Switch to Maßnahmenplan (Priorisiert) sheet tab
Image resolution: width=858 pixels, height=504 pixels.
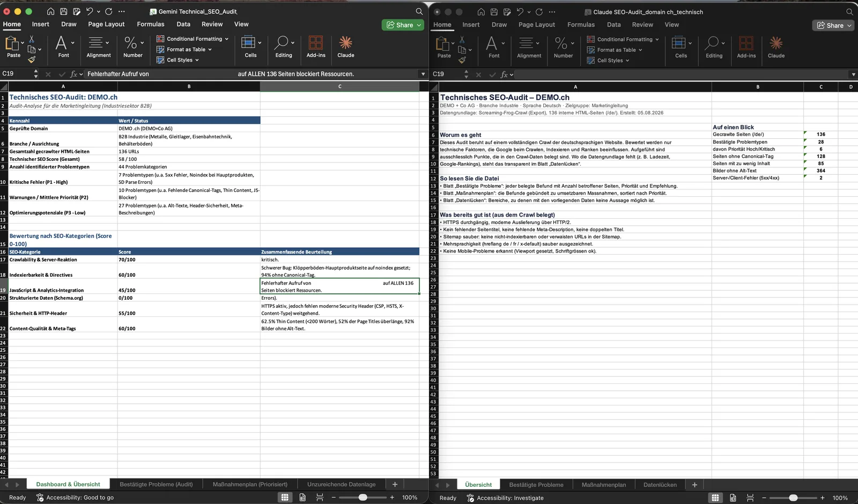click(250, 484)
